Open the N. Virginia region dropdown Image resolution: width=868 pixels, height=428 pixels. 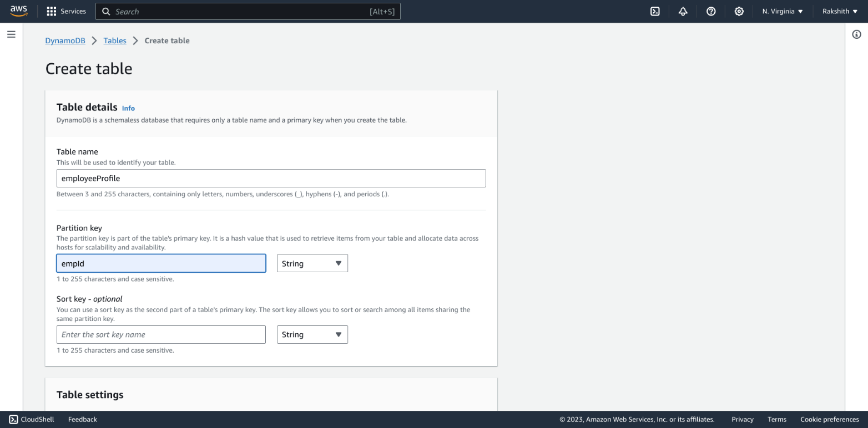point(783,11)
